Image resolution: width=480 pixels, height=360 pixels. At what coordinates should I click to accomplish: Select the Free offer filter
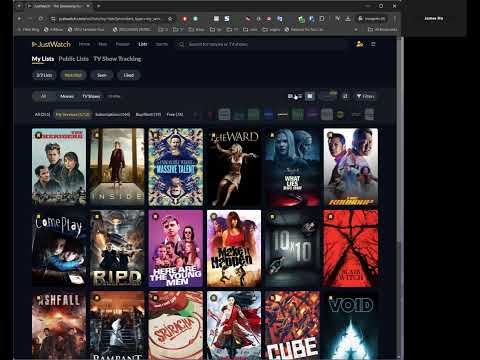(175, 114)
